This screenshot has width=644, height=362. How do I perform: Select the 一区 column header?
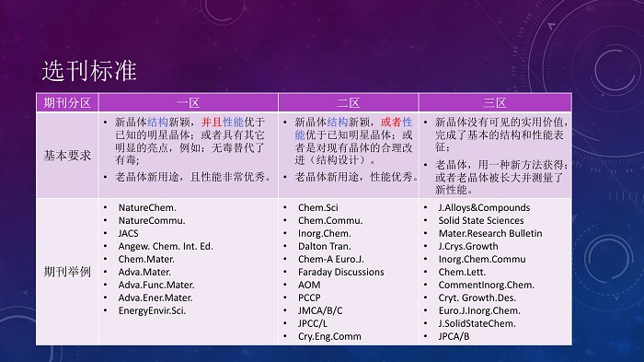[x=188, y=102]
